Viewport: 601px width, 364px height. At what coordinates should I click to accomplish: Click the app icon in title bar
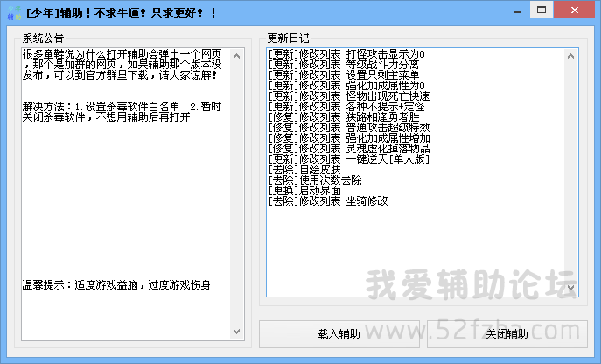pyautogui.click(x=14, y=12)
